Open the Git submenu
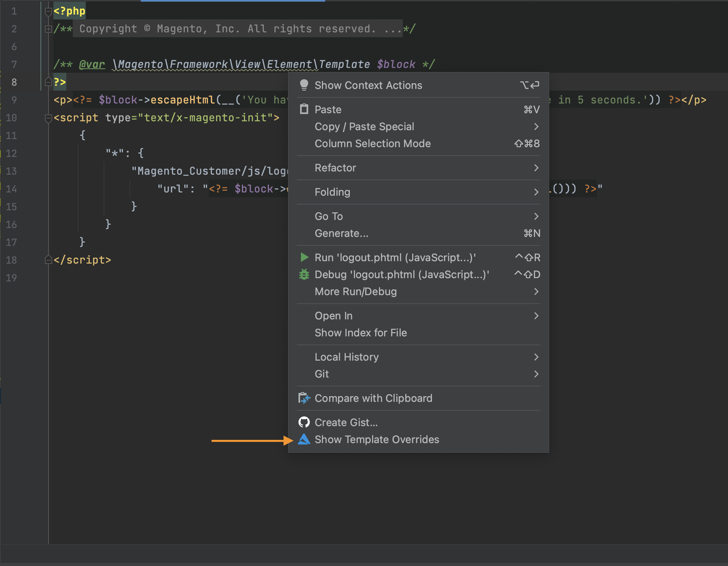728x566 pixels. pos(419,374)
